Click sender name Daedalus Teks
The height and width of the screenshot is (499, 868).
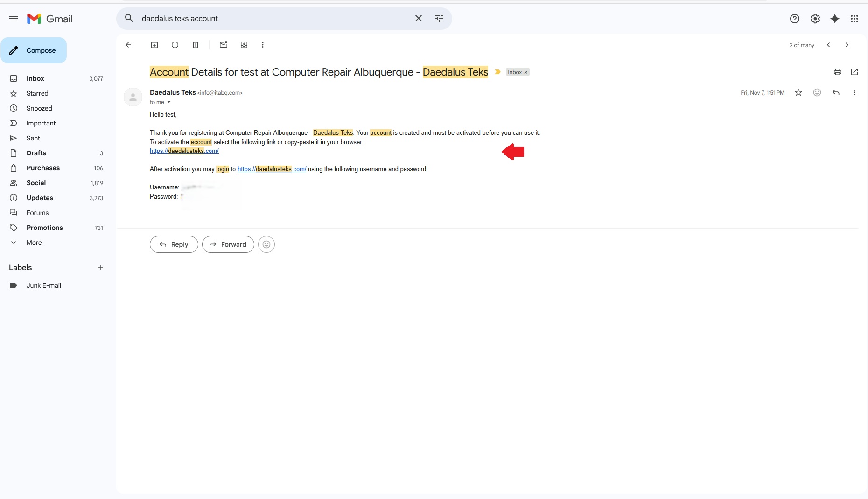click(173, 92)
